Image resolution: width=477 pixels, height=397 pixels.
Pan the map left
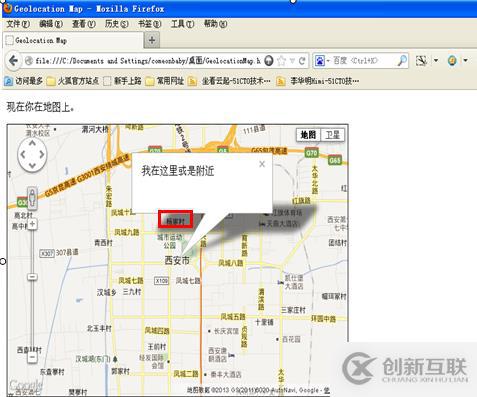[23, 154]
